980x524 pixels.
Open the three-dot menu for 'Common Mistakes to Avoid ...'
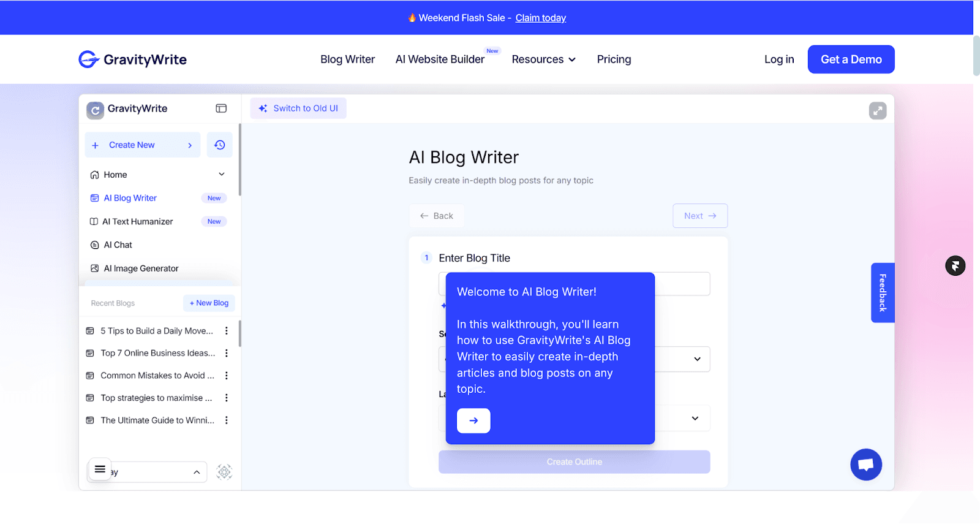coord(227,376)
